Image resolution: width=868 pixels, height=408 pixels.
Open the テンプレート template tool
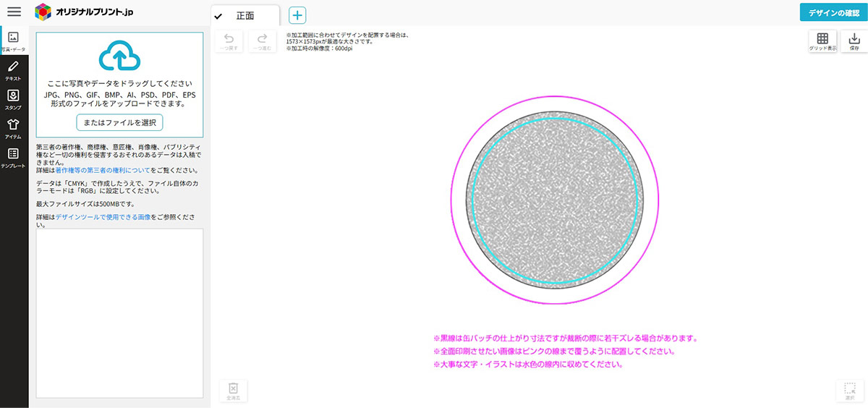(14, 158)
